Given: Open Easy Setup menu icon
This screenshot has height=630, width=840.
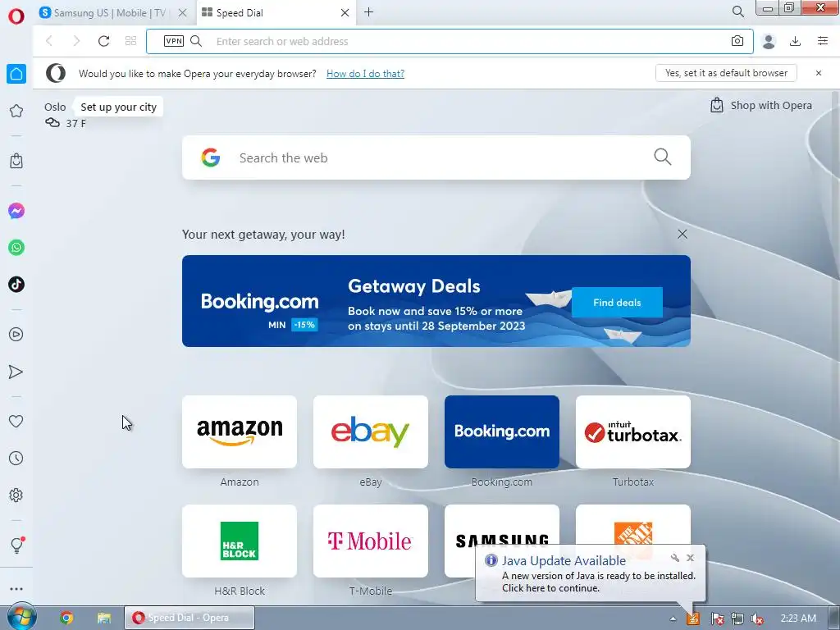Looking at the screenshot, I should pos(823,41).
